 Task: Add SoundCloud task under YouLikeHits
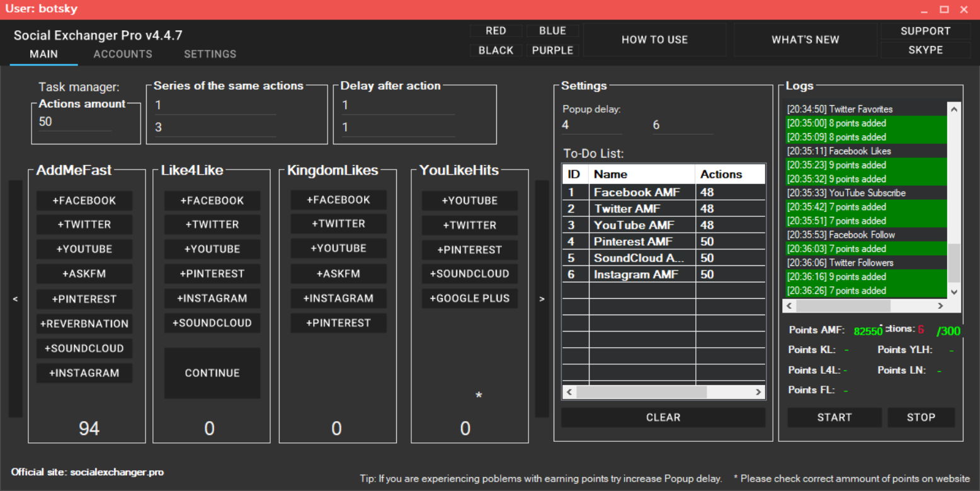[470, 274]
